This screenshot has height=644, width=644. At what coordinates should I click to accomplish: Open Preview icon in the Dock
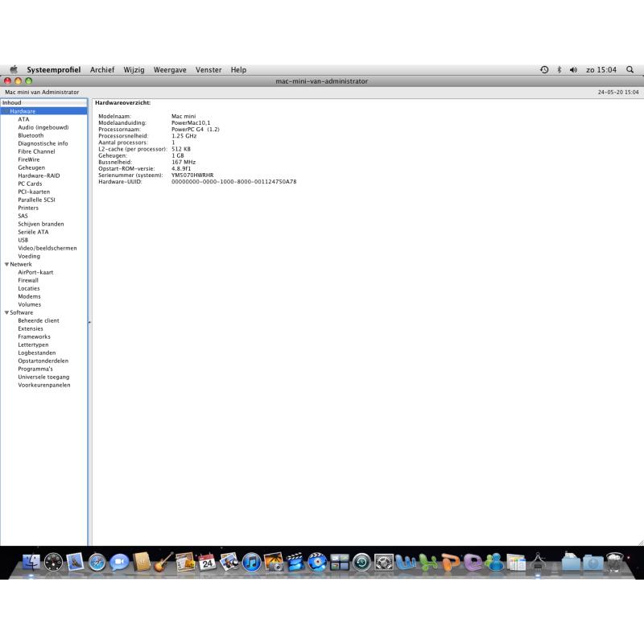[x=229, y=562]
